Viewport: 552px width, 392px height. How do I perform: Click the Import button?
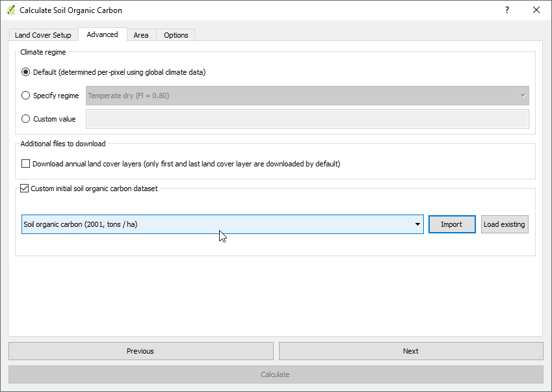(x=451, y=224)
